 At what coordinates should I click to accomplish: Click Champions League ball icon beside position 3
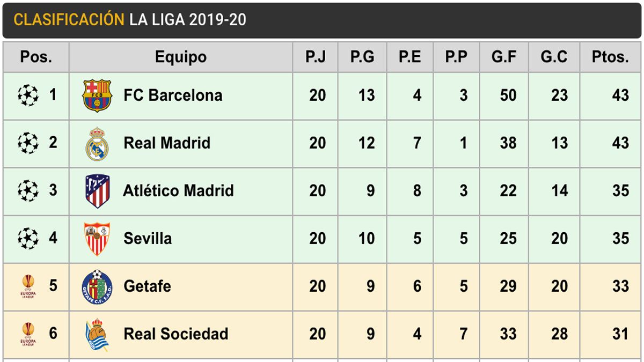[x=28, y=191]
